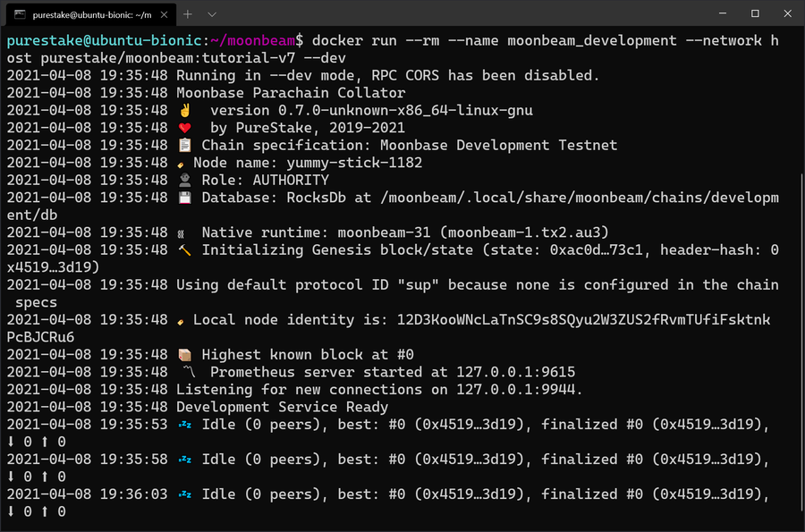Viewport: 805px width, 532px height.
Task: Click the tag emoji before Node name
Action: [180, 165]
